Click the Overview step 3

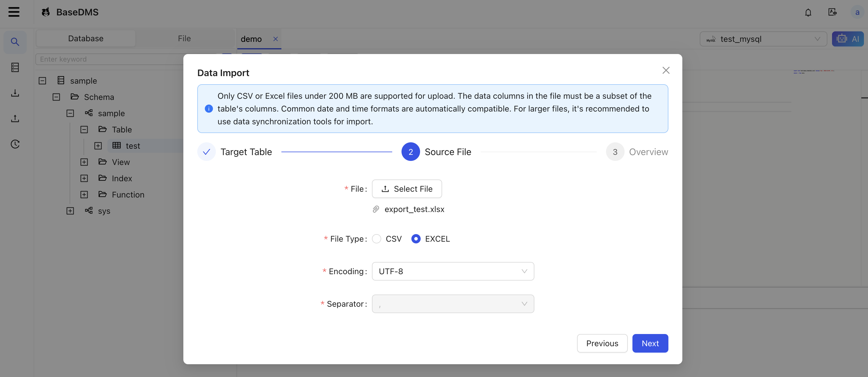[x=637, y=152]
